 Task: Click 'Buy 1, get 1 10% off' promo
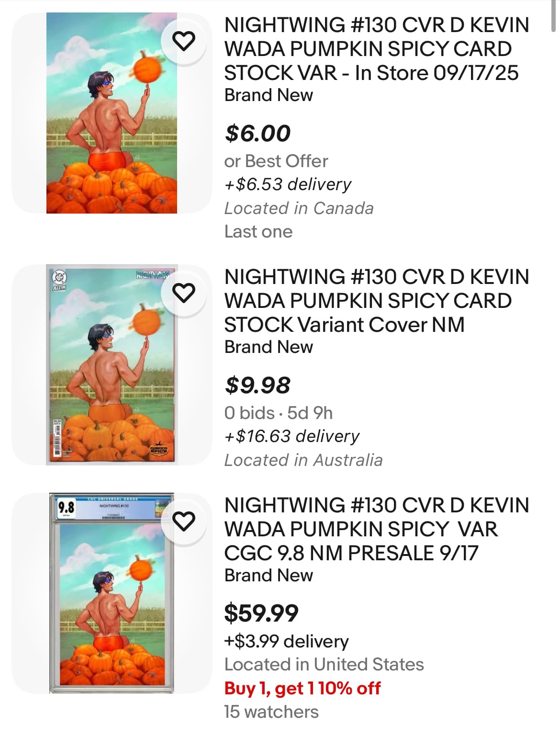[302, 688]
